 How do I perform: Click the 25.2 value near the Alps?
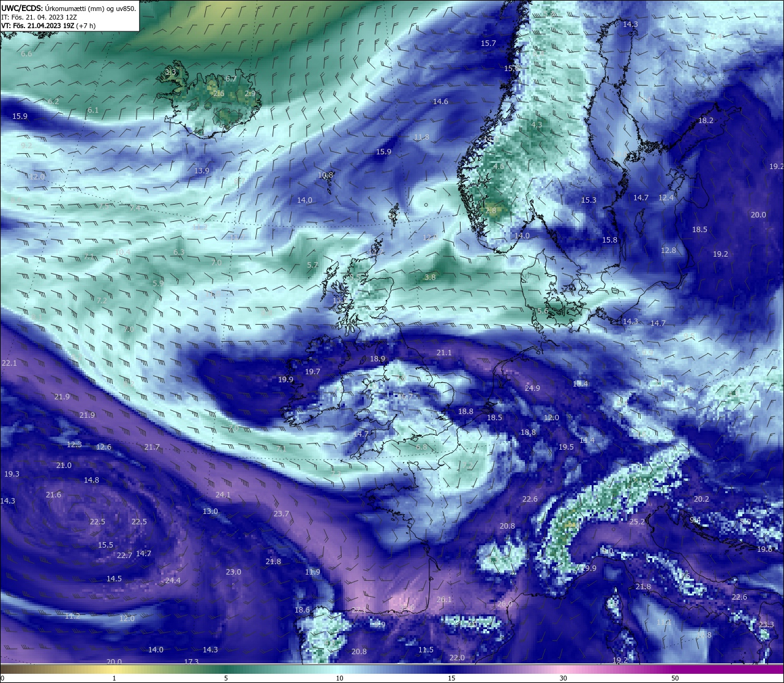638,522
